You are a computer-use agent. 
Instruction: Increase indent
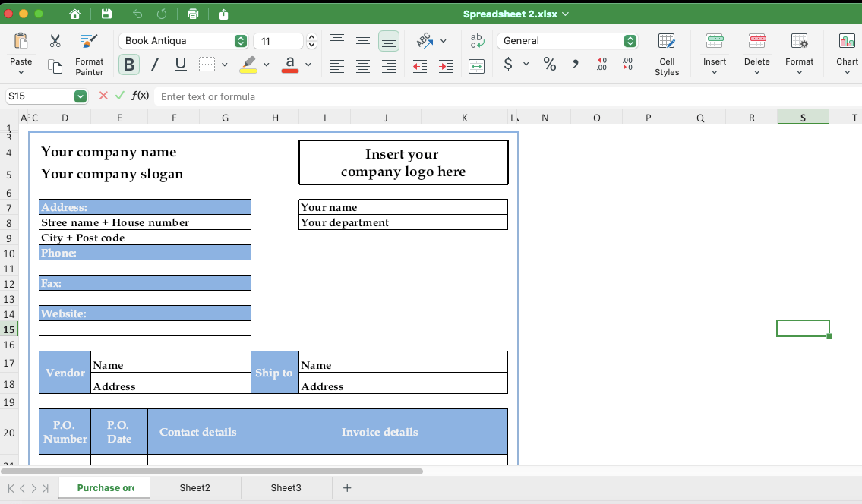[x=446, y=67]
